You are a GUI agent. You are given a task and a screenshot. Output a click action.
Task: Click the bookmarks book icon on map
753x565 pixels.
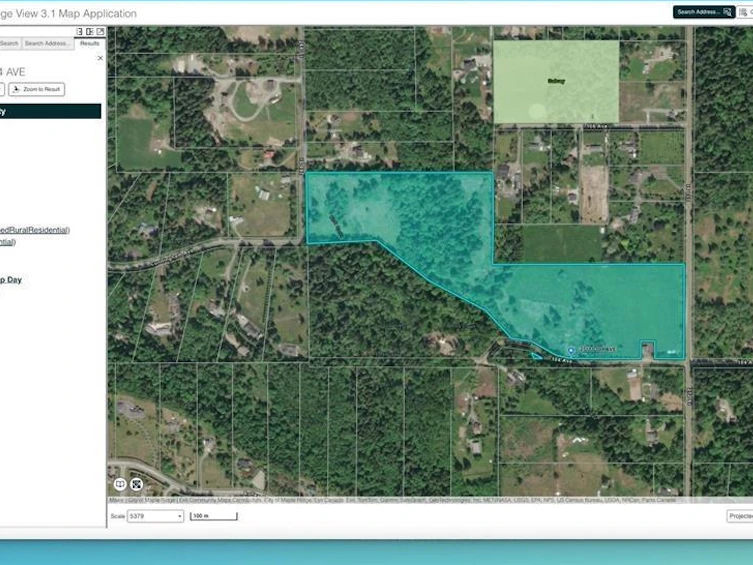[120, 484]
